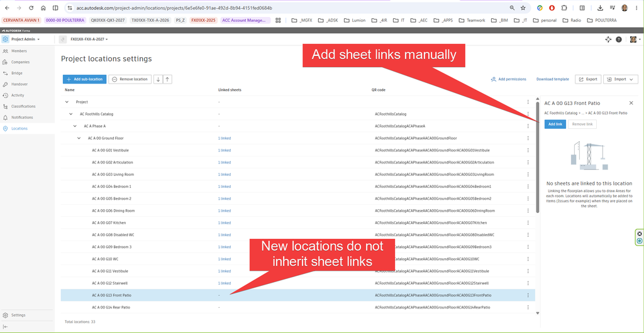The width and height of the screenshot is (644, 333).
Task: Open browser zoom magnifier icon
Action: [x=512, y=8]
